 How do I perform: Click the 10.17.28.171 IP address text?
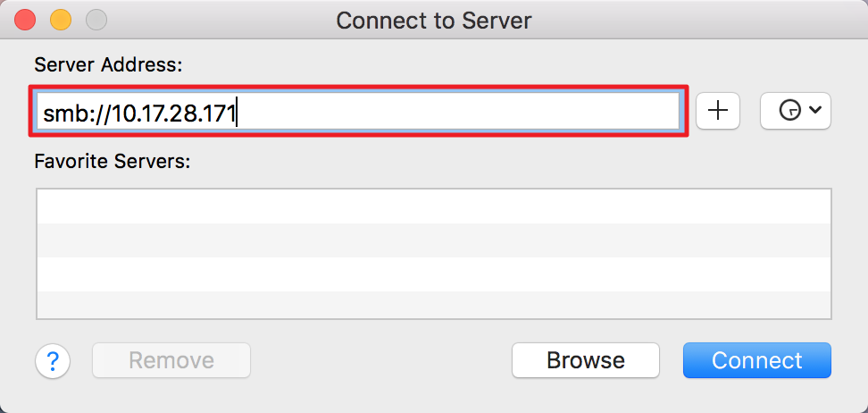click(173, 114)
